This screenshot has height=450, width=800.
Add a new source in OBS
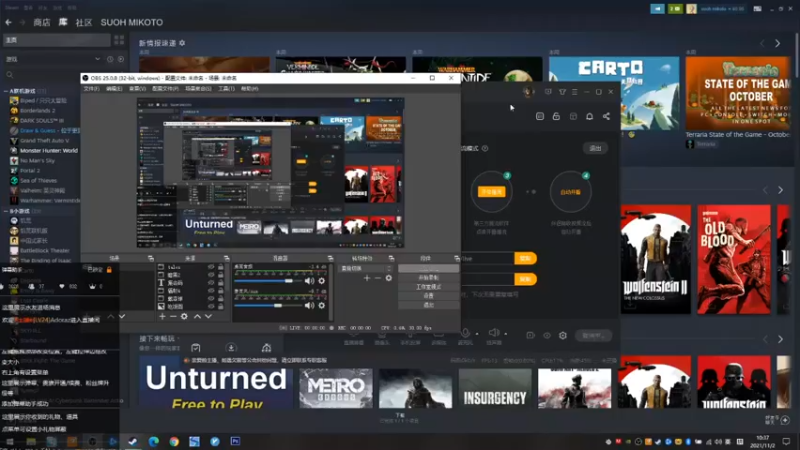[x=162, y=317]
